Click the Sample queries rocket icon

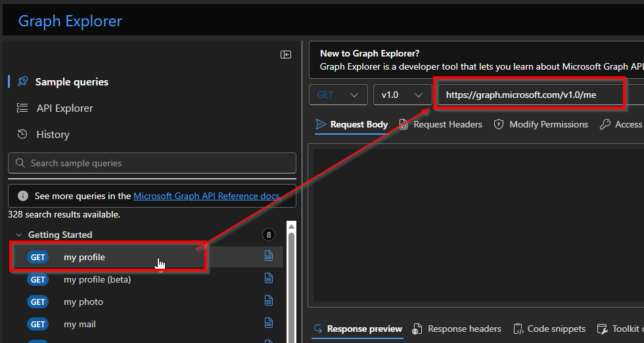22,81
